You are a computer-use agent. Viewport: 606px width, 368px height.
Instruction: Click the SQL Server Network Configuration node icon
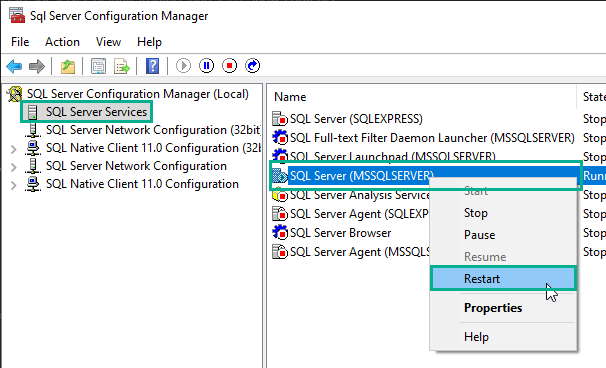[x=33, y=166]
